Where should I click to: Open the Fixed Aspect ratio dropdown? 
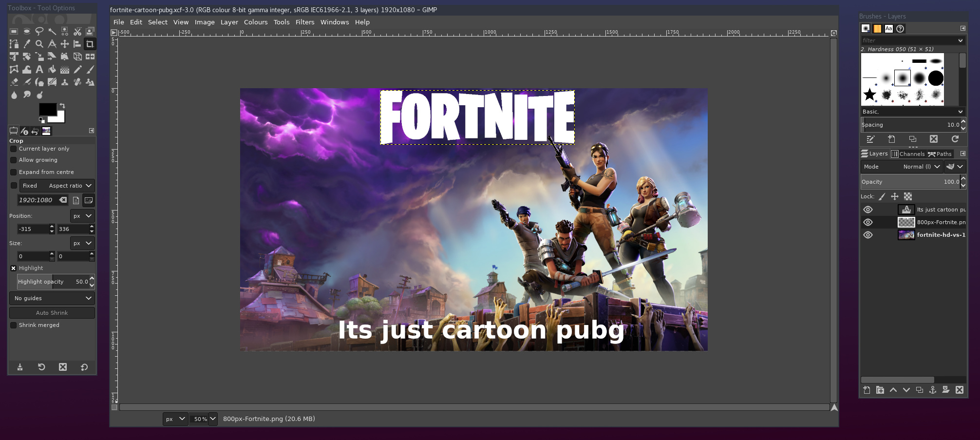pos(57,186)
